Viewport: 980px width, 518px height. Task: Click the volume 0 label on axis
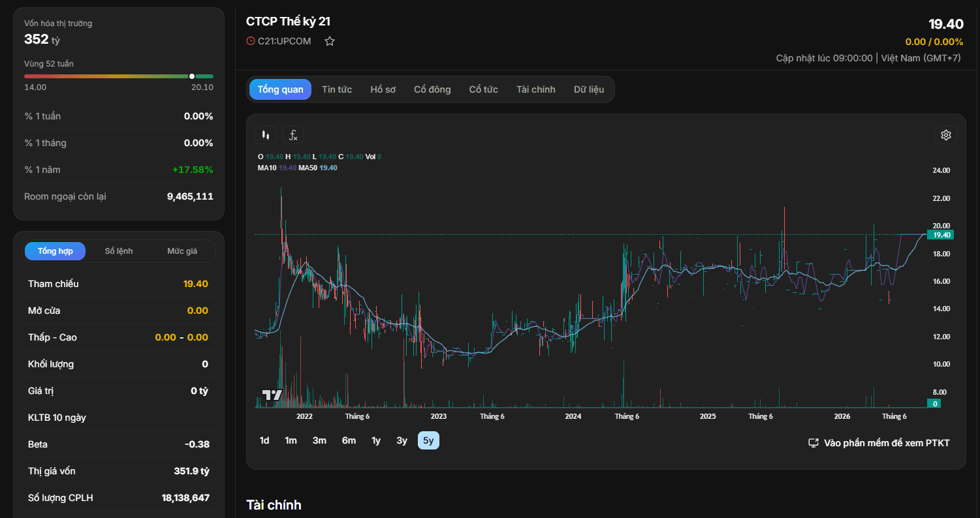tap(936, 404)
